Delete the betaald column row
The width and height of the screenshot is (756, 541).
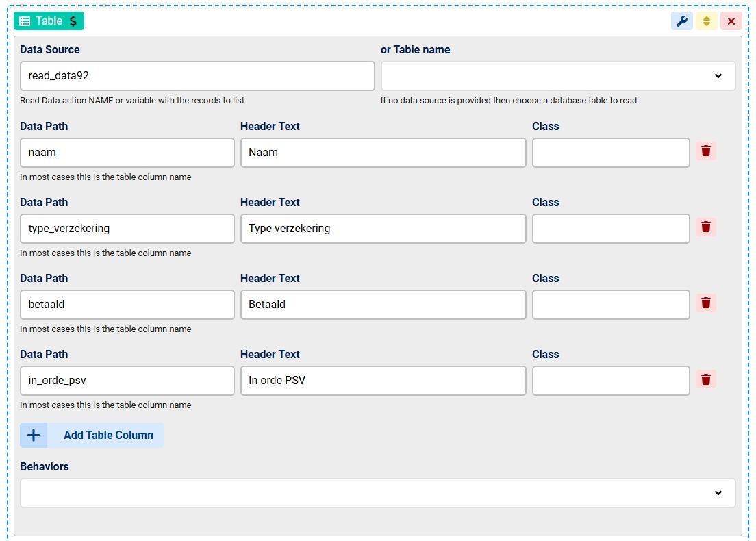706,303
